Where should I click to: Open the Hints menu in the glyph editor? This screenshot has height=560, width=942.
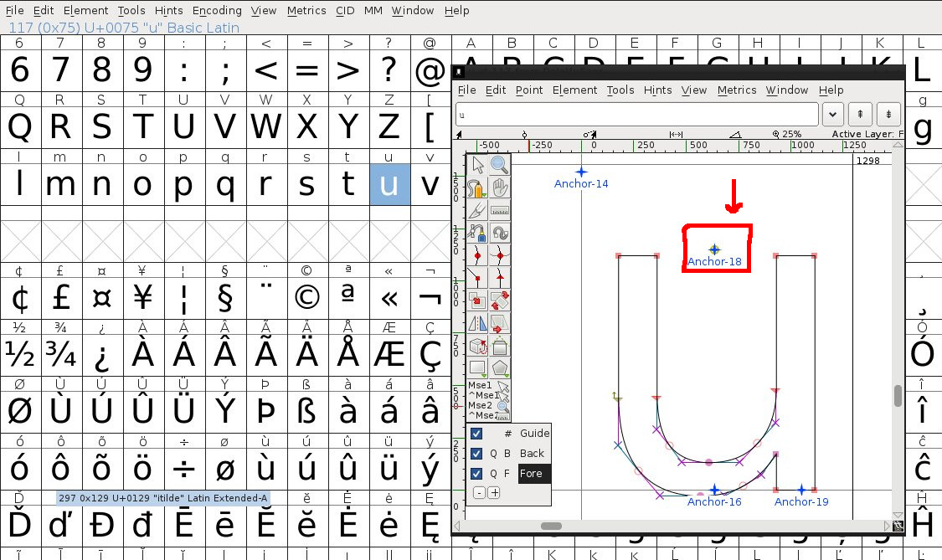[657, 90]
